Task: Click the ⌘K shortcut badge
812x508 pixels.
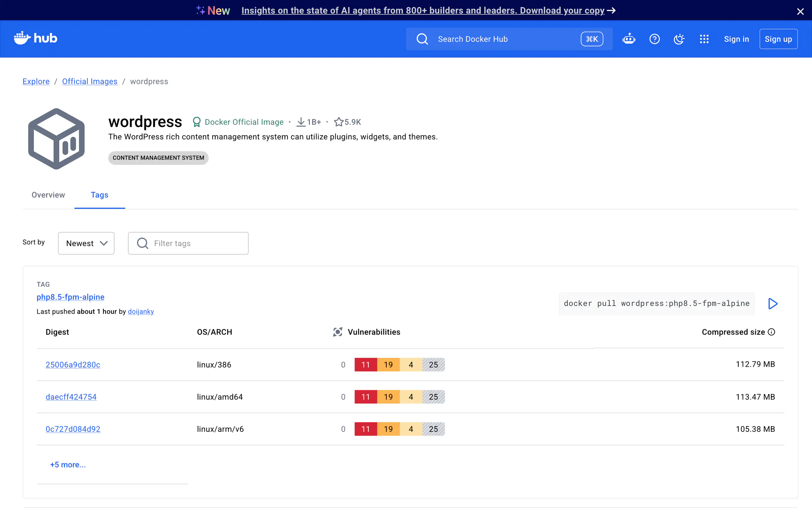Action: point(592,39)
